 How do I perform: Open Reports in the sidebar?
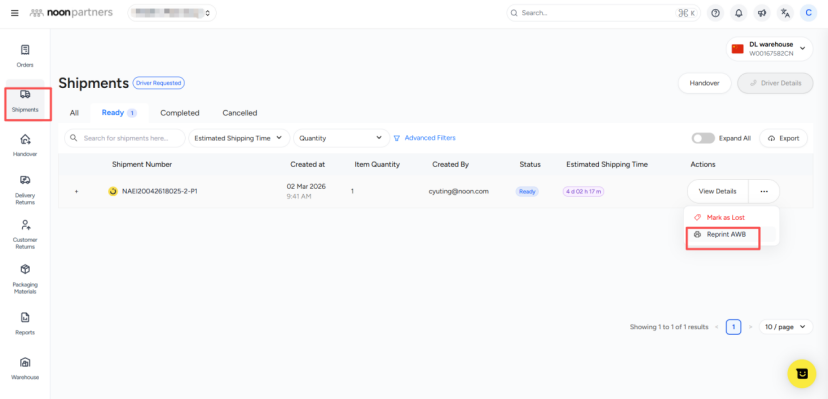[x=25, y=324]
